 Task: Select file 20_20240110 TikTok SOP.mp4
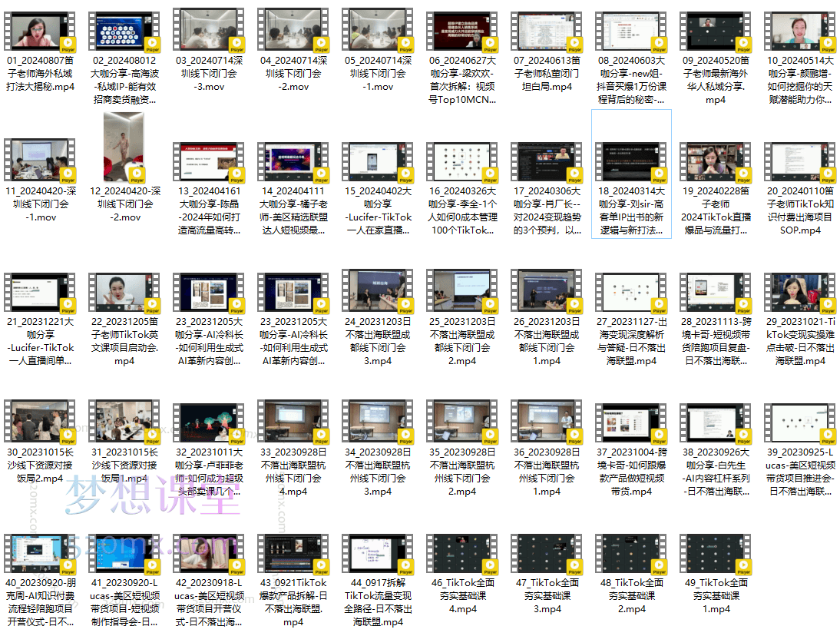coord(799,162)
